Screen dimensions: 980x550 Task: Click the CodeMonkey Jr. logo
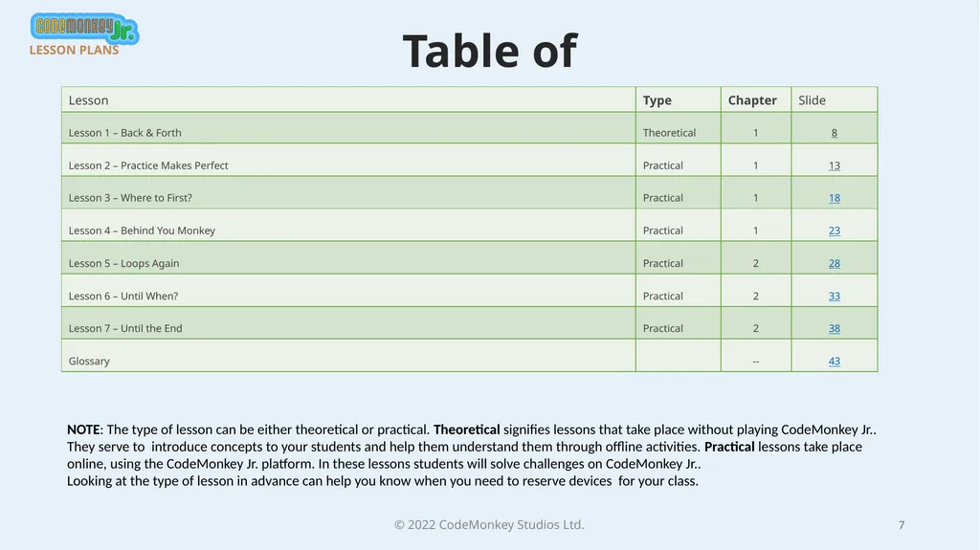coord(84,28)
